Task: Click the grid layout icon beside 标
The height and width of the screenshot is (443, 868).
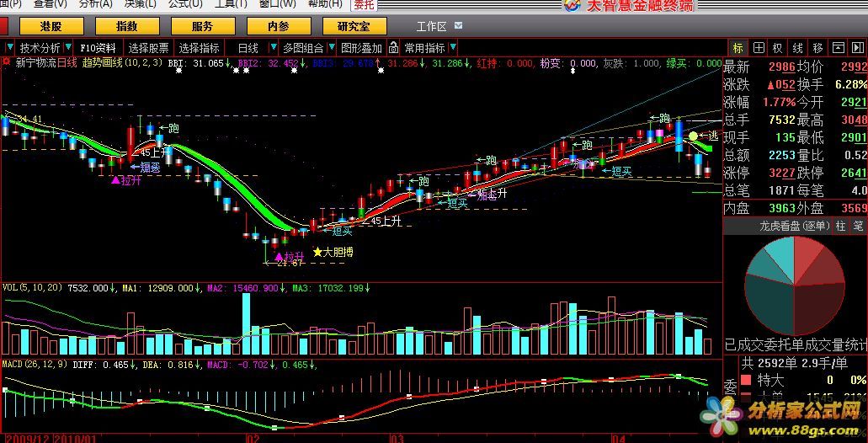Action: 758,48
